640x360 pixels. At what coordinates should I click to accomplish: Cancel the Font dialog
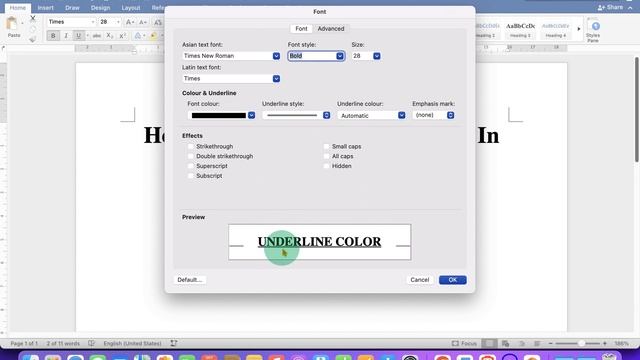tap(420, 280)
